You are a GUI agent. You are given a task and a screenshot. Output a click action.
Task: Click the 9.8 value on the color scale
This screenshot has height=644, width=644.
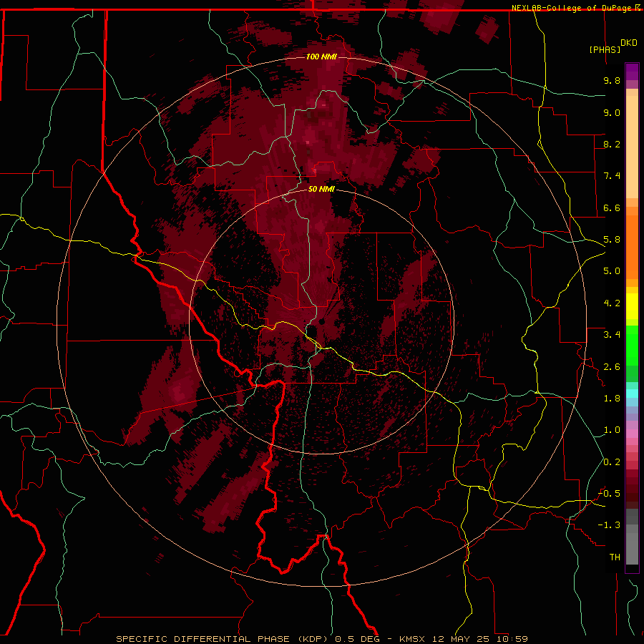point(612,80)
